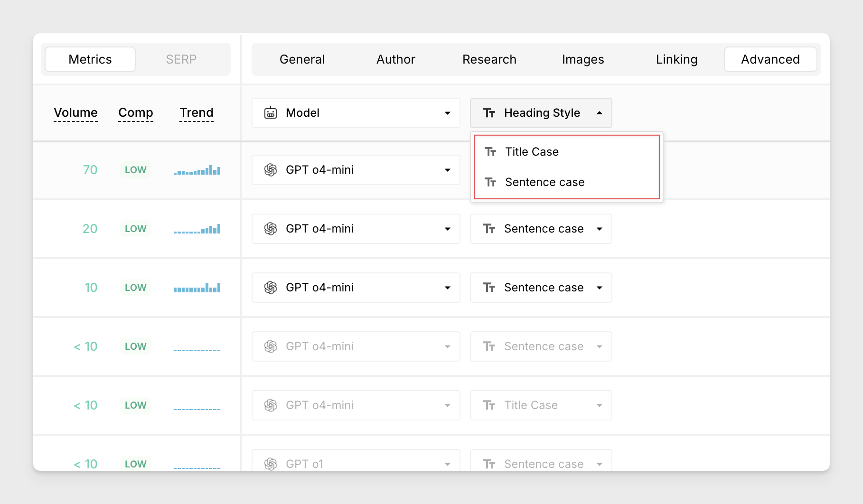Click the Trend column header

(197, 113)
